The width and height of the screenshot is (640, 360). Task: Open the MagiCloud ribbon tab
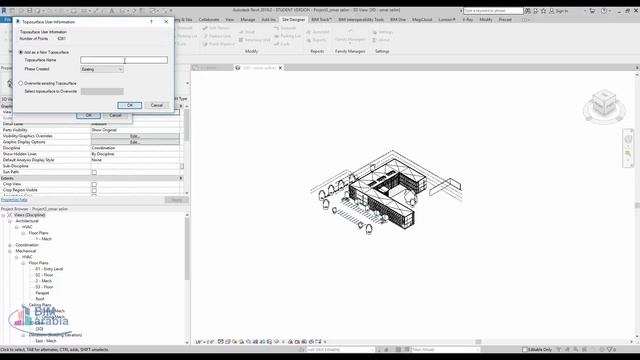coord(422,20)
